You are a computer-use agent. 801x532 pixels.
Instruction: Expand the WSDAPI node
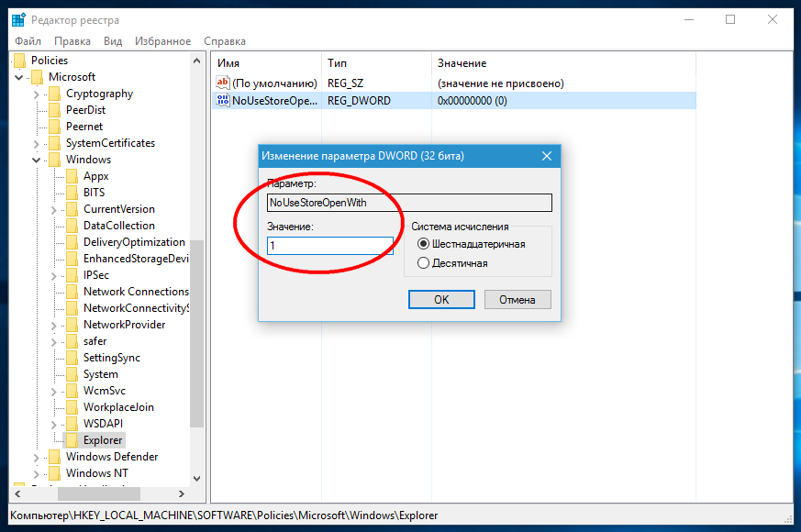point(53,425)
